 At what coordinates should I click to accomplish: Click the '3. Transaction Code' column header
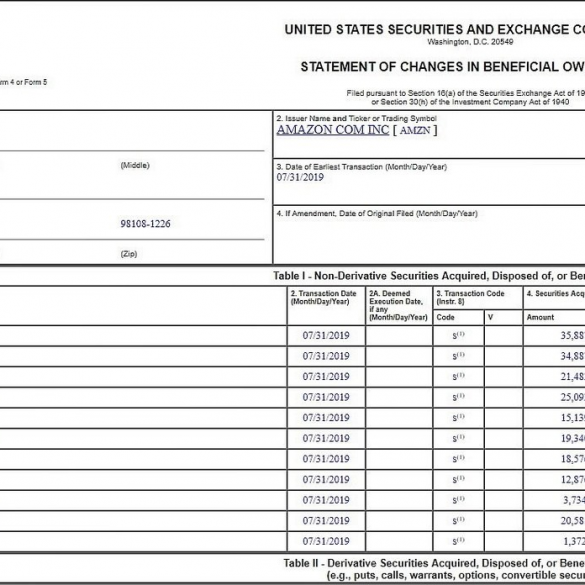pos(470,297)
